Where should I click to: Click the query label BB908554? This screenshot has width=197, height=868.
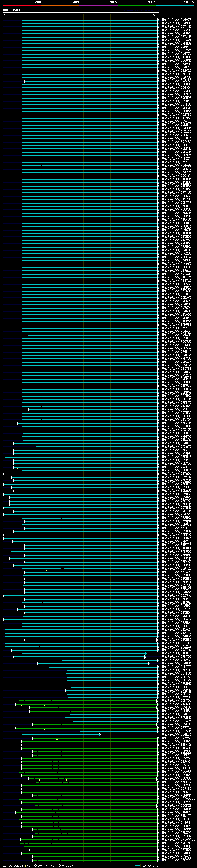[x=11, y=10]
